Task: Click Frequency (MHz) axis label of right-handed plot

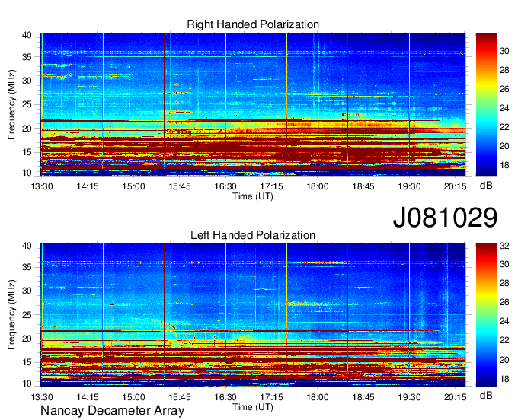Action: (11, 104)
